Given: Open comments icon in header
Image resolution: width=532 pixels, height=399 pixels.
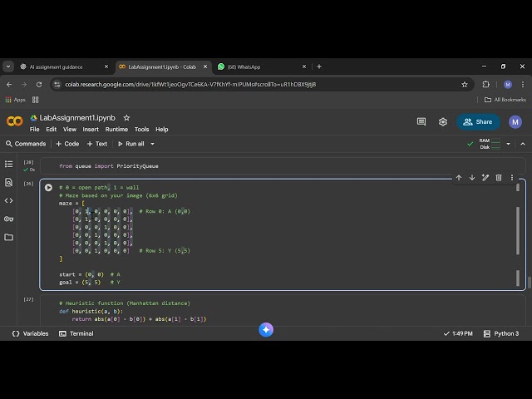Looking at the screenshot, I should click(421, 122).
